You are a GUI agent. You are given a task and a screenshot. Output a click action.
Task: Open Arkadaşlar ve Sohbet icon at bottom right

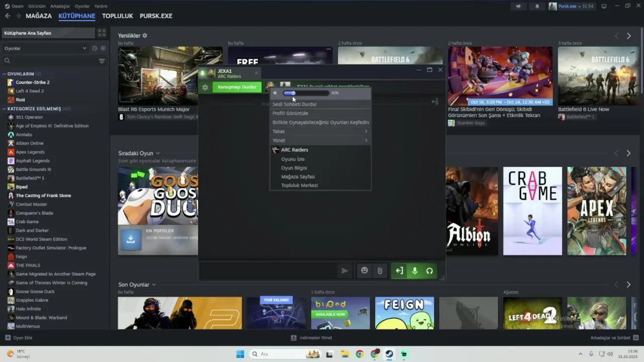tap(636, 338)
